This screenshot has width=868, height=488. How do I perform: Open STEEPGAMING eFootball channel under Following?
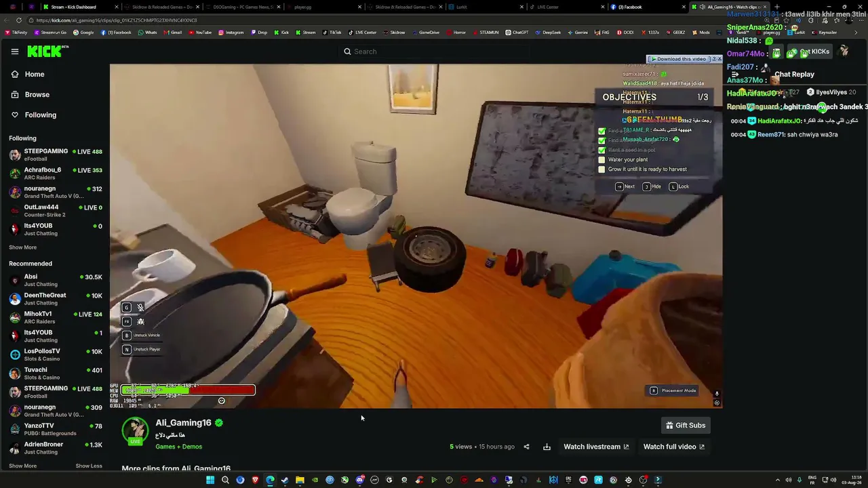(56, 155)
